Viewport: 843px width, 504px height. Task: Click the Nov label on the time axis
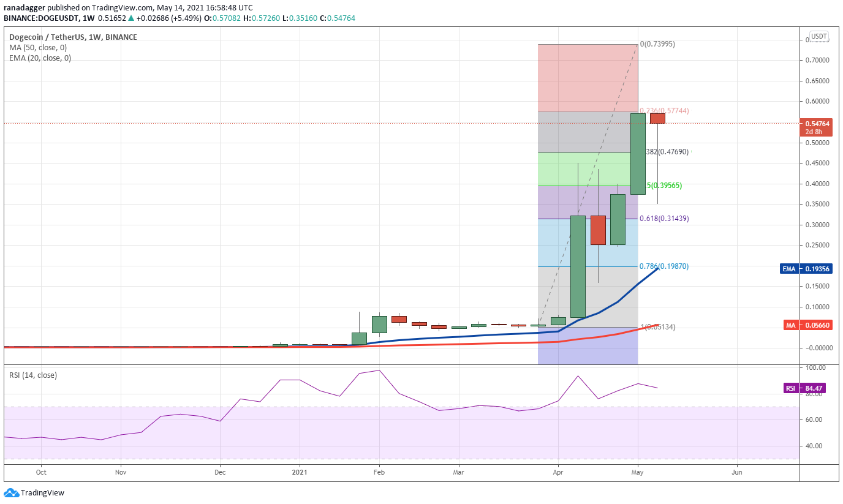click(x=121, y=472)
